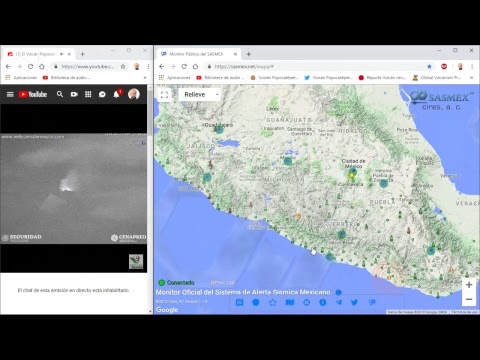Open Aplicaciones bookmark in SASMEX window
Image resolution: width=480 pixels, height=360 pixels.
coord(175,78)
